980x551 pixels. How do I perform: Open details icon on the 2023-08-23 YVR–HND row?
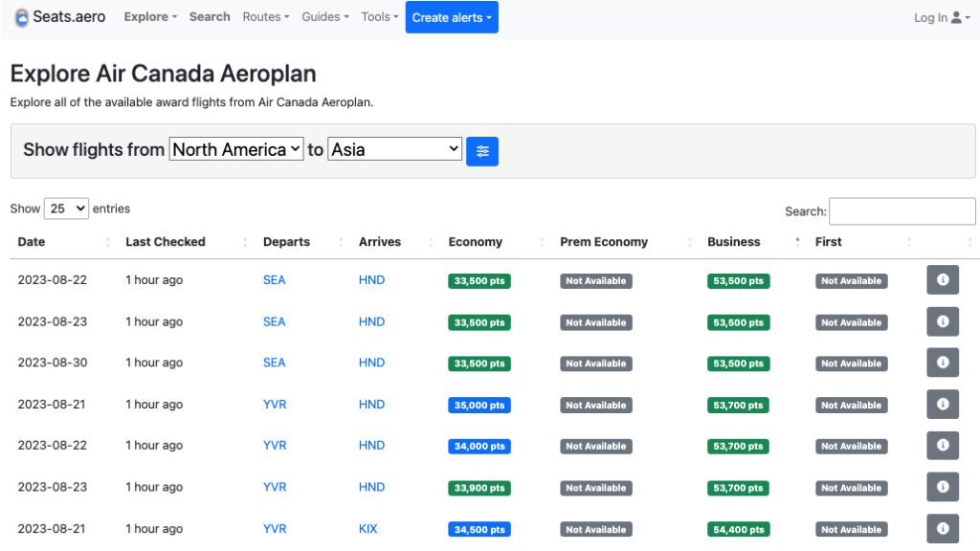pos(943,487)
